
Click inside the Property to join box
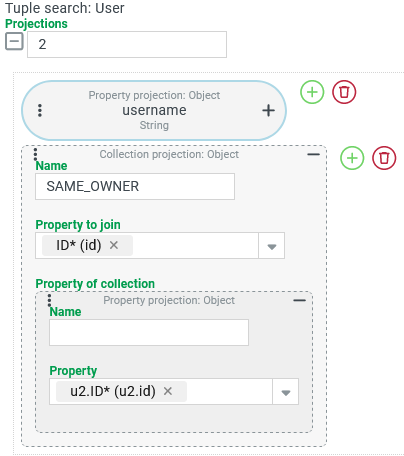(195, 246)
